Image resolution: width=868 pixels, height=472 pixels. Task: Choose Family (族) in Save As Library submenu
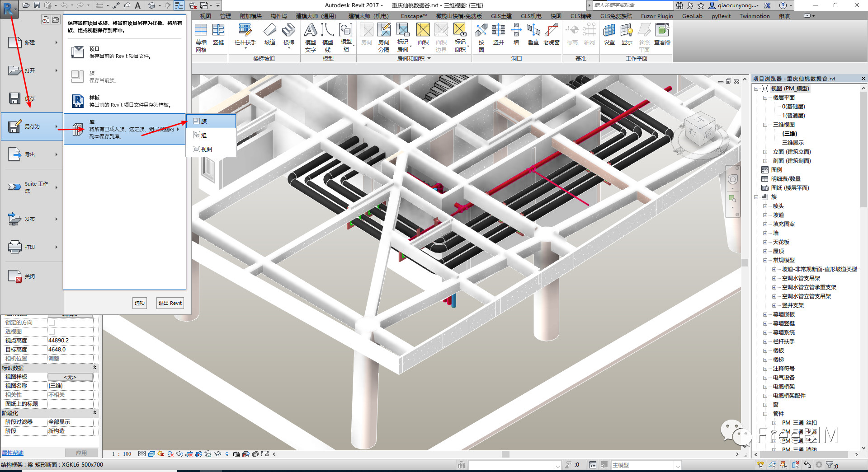[211, 121]
